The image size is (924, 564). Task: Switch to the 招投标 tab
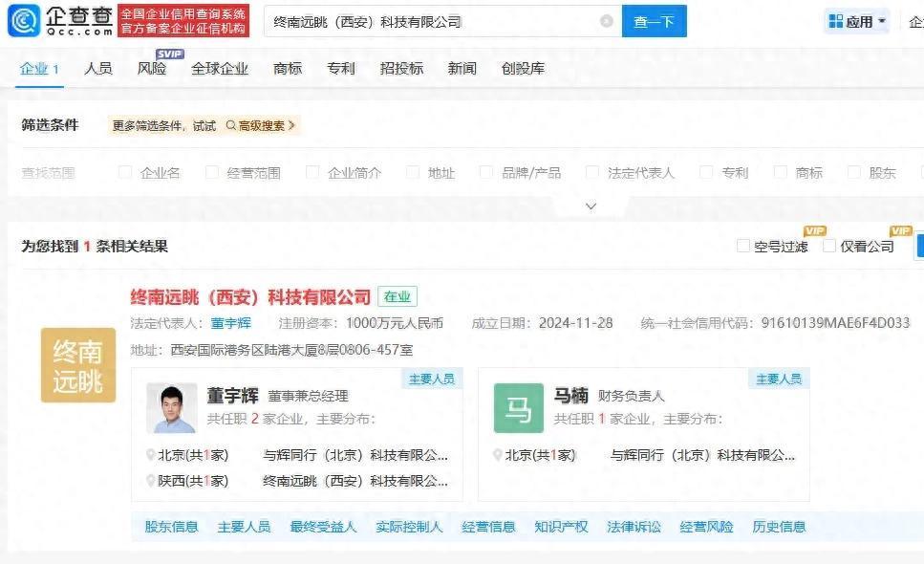point(401,68)
